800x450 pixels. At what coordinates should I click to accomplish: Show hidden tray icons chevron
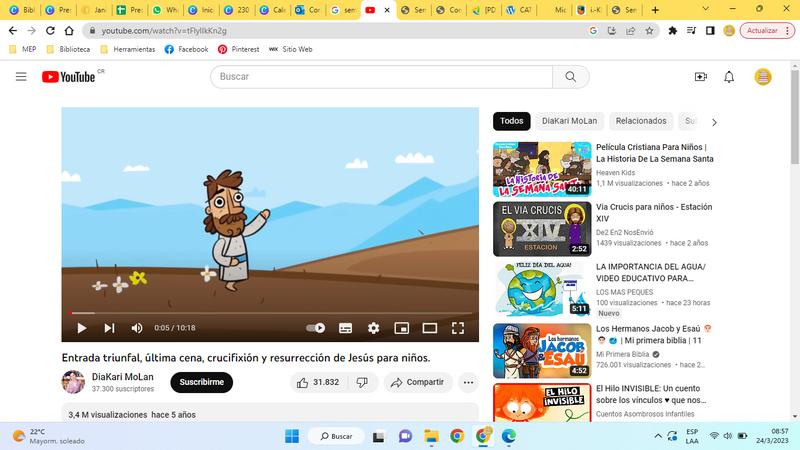pyautogui.click(x=658, y=436)
